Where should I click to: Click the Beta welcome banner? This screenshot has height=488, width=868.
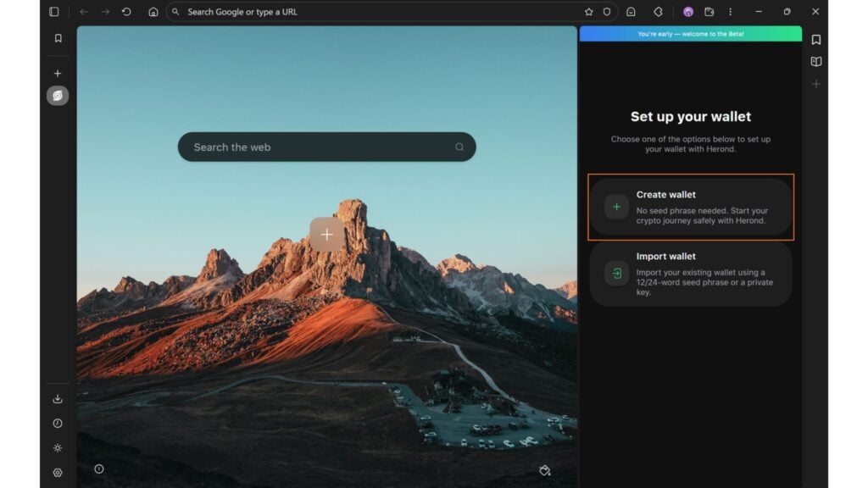click(x=690, y=33)
